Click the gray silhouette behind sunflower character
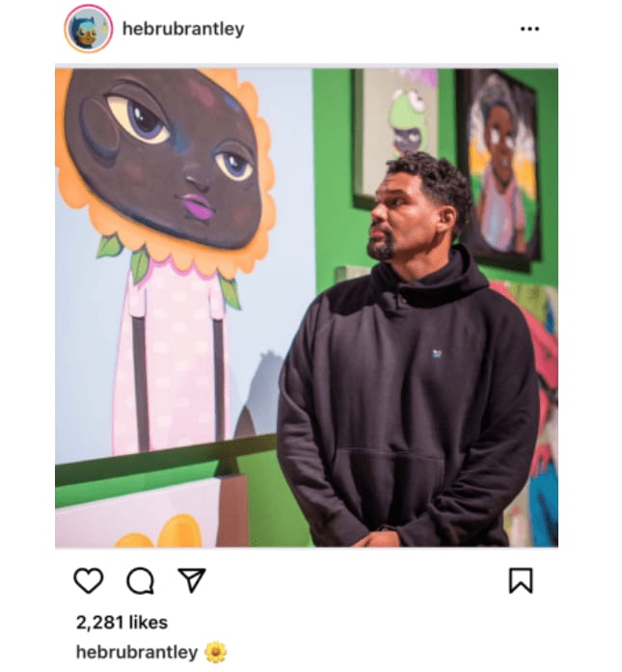 pyautogui.click(x=259, y=392)
